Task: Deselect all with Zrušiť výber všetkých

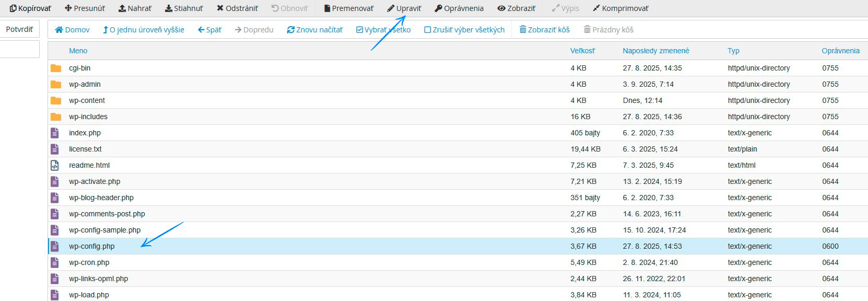Action: (465, 30)
